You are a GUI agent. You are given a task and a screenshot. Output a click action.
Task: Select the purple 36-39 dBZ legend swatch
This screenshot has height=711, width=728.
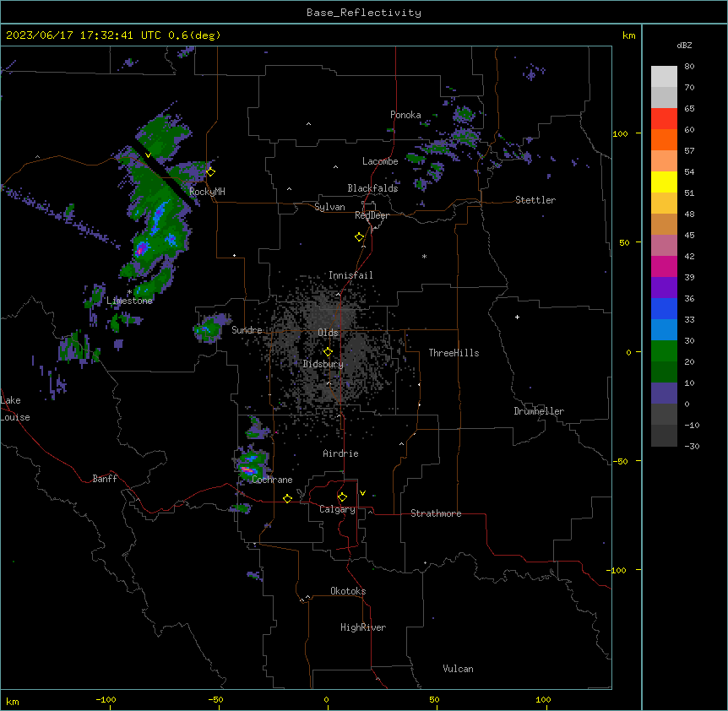664,288
